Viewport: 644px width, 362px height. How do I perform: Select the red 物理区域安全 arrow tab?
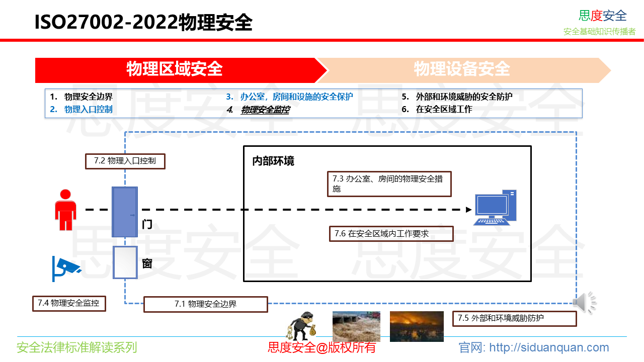tap(174, 70)
